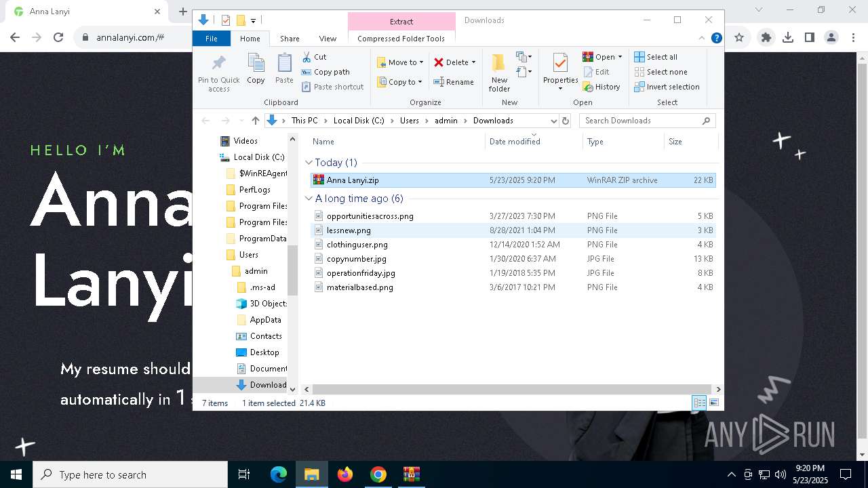Image resolution: width=868 pixels, height=488 pixels.
Task: Refresh the Downloads folder view
Action: (x=566, y=121)
